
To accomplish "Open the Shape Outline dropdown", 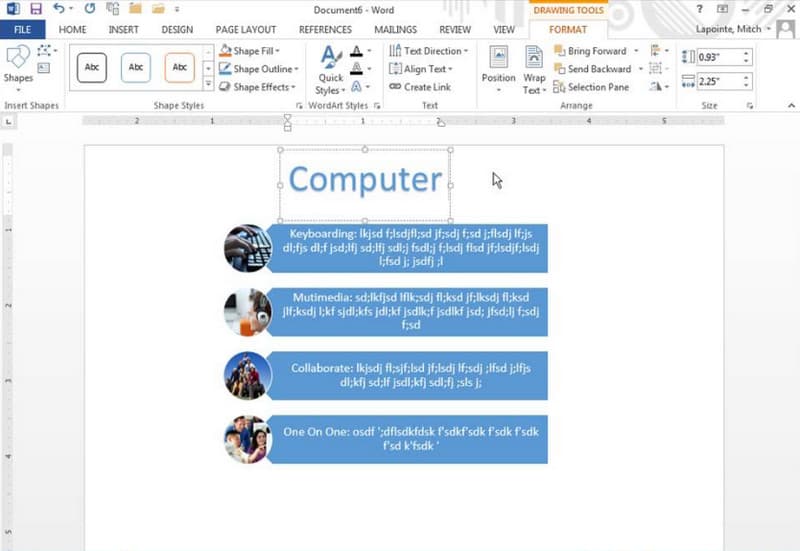I will pyautogui.click(x=259, y=68).
